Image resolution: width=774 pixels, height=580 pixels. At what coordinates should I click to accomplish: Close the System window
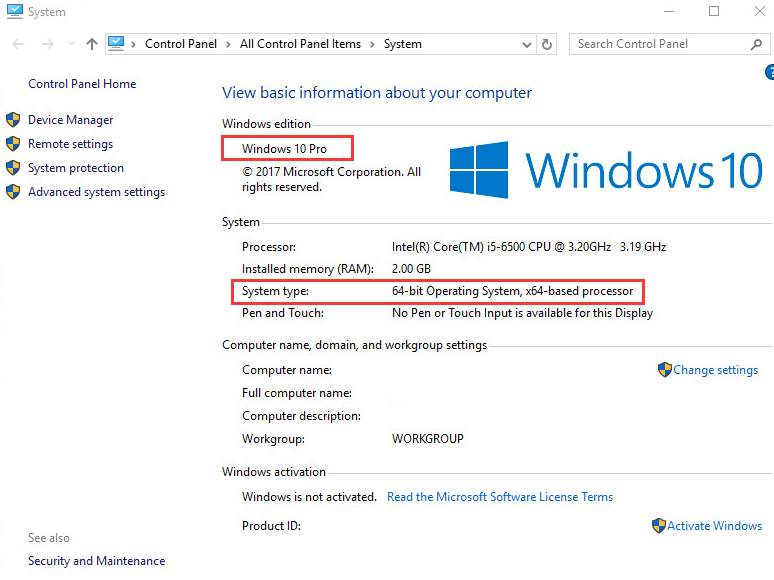tap(760, 11)
